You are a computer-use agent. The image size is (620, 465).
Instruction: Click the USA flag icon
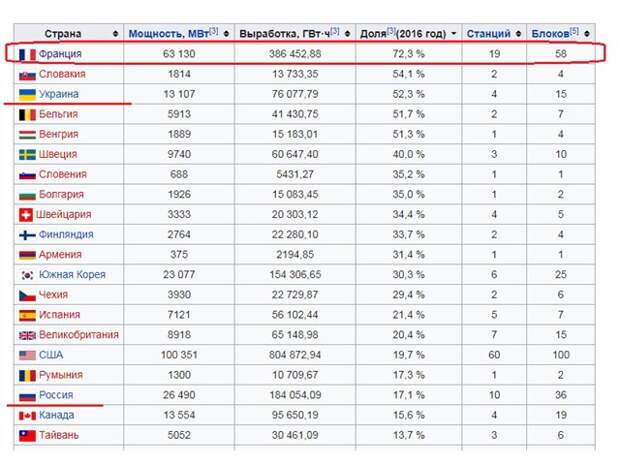click(x=27, y=355)
